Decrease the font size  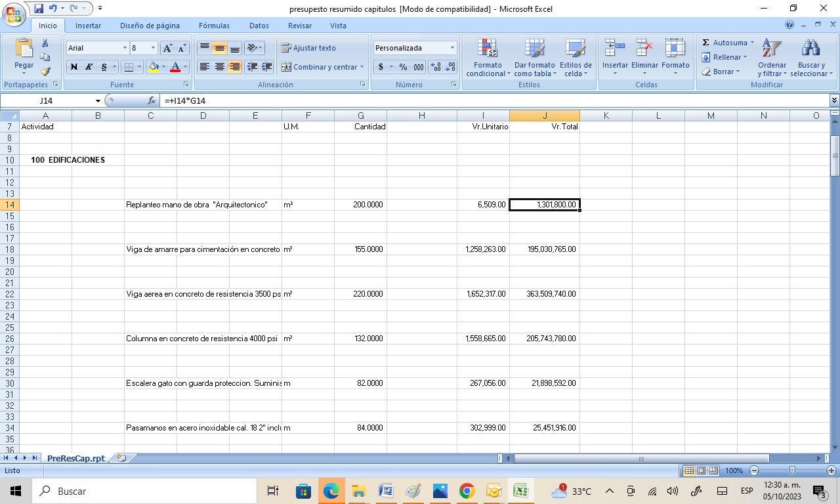click(182, 48)
